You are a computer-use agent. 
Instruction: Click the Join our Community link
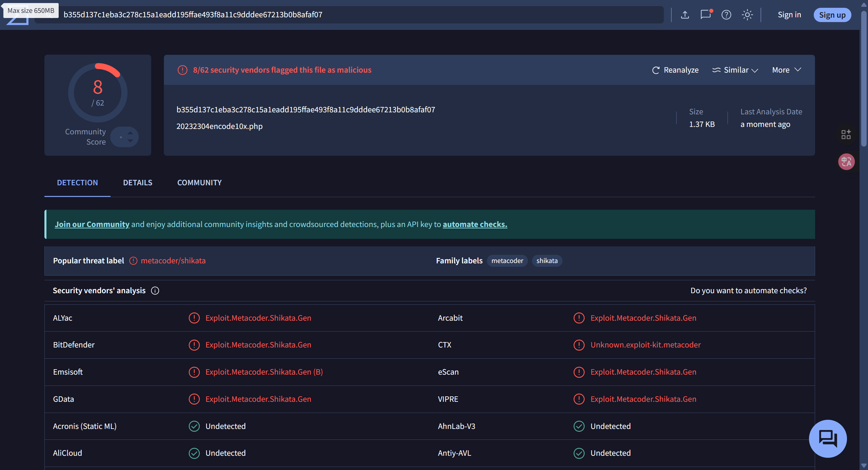point(92,224)
